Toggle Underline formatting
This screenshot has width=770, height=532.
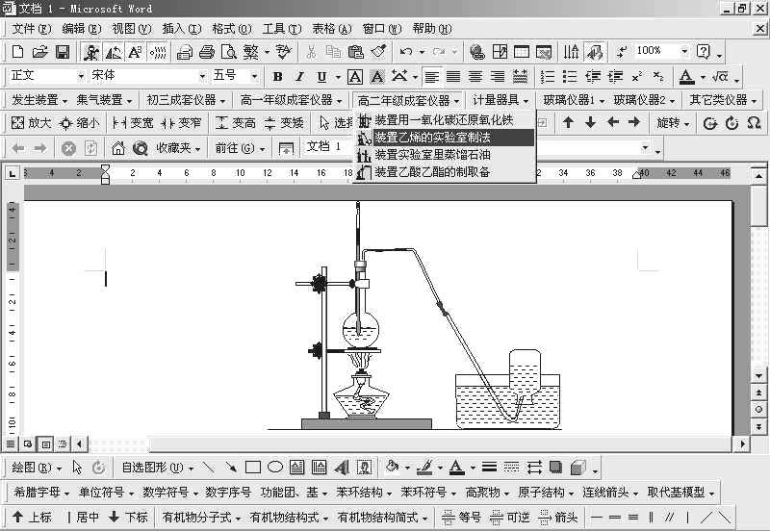tap(321, 77)
